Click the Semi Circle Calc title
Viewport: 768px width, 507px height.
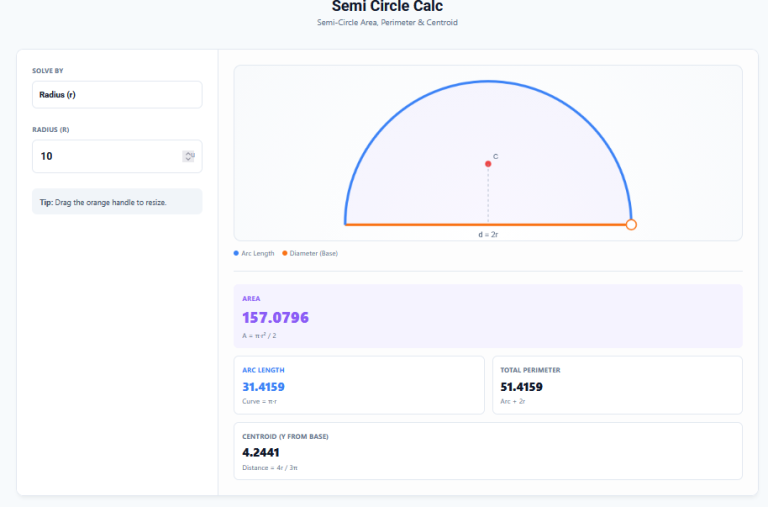(x=387, y=6)
